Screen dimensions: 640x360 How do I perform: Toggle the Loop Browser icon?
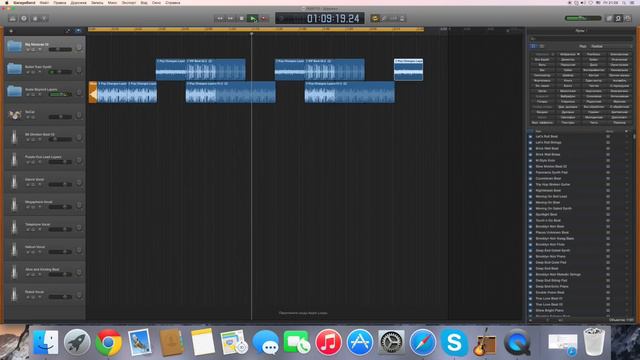[618, 18]
